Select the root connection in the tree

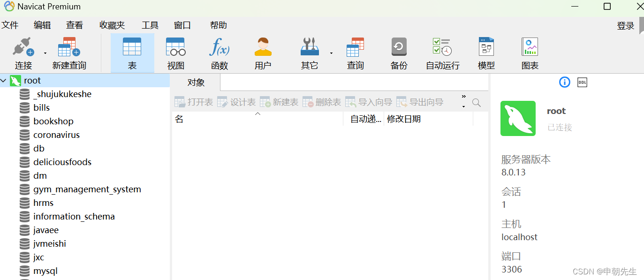[x=32, y=81]
